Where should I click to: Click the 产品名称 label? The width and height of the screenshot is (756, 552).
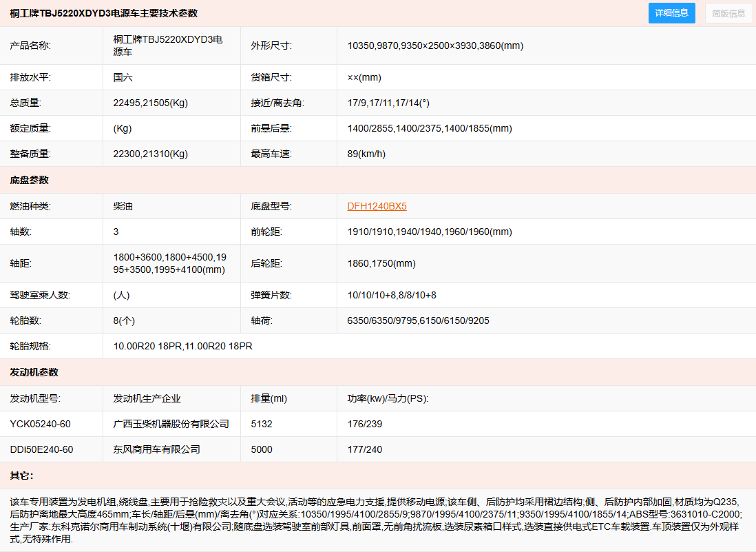point(30,45)
